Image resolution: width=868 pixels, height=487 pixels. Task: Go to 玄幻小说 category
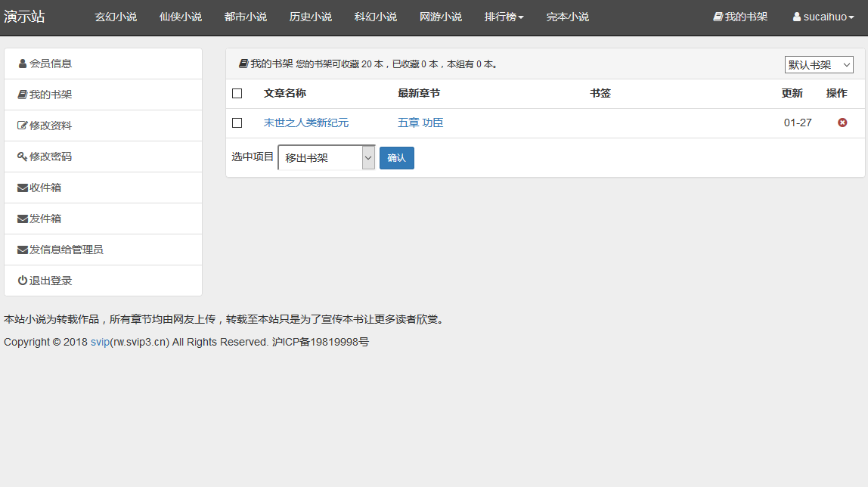116,17
